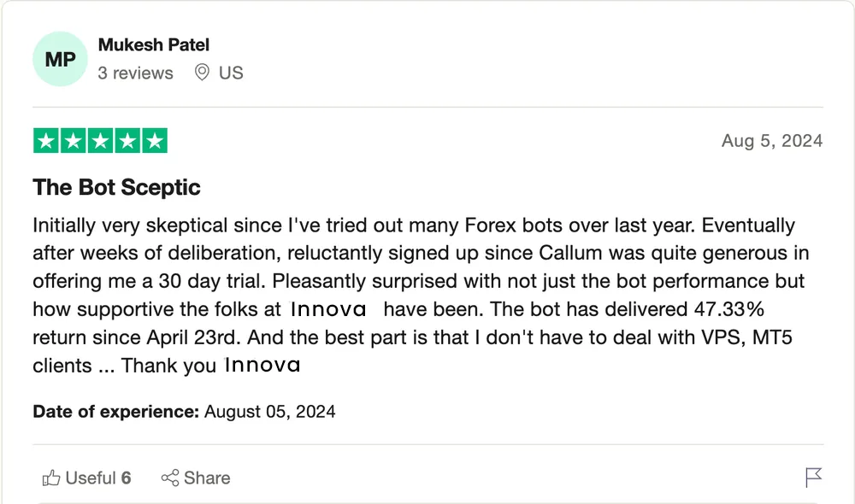The image size is (855, 504).
Task: Open Mukesh Patel's profile name link
Action: 154,45
